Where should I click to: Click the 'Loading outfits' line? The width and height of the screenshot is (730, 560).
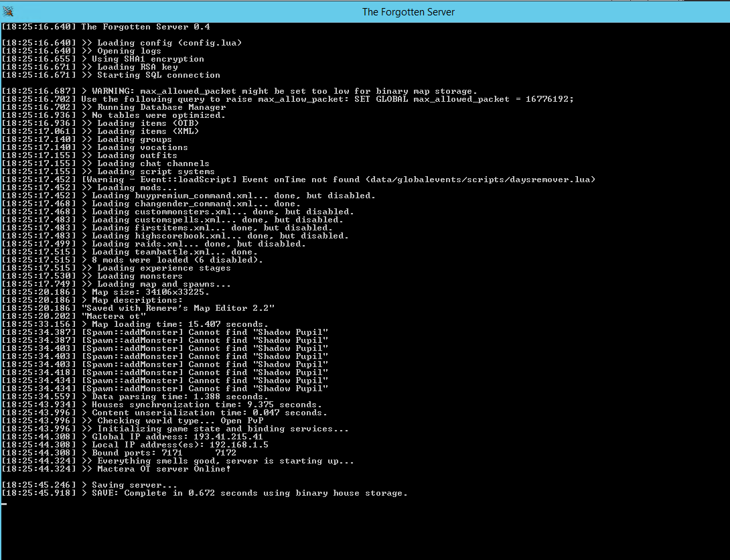click(89, 155)
